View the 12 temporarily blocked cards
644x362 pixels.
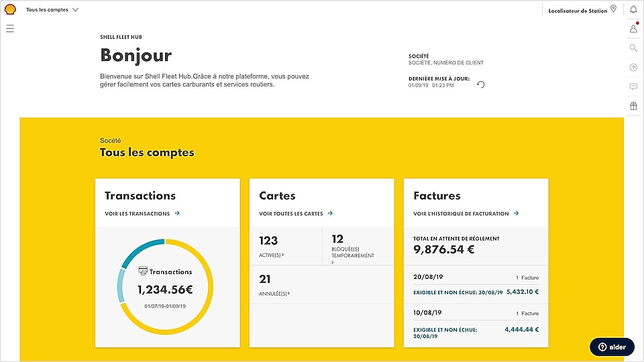click(358, 246)
